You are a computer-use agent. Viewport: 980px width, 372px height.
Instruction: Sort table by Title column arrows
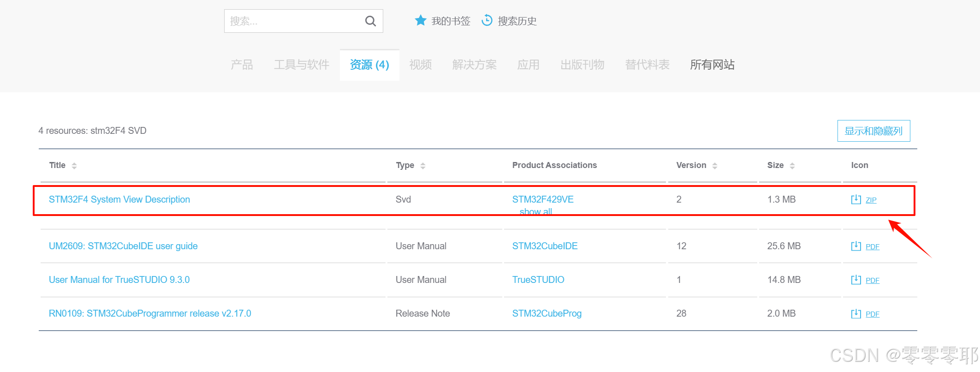[x=74, y=166]
